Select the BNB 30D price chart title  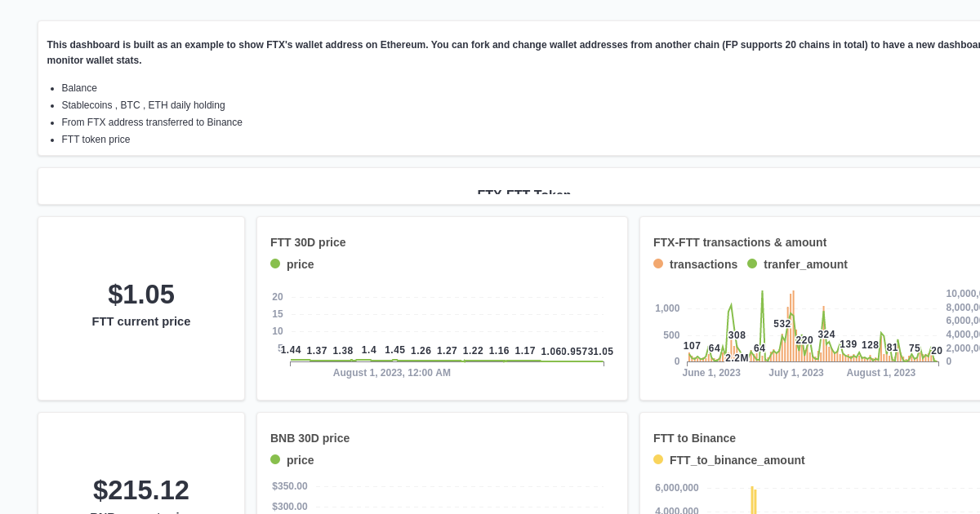click(310, 438)
